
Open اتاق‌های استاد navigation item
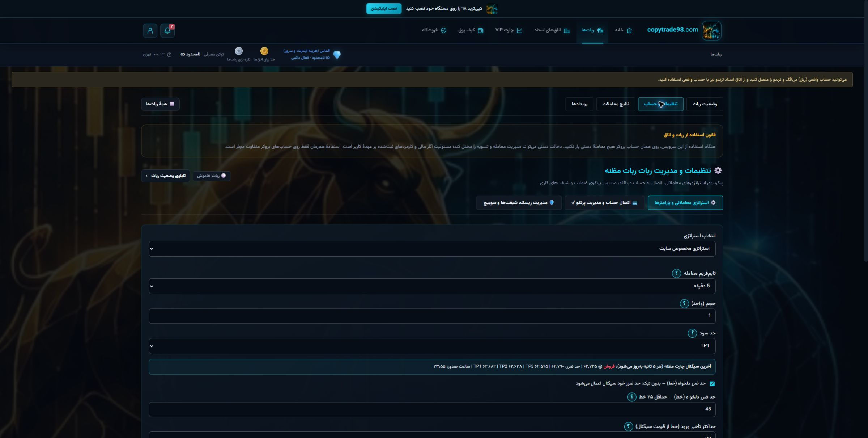coord(552,30)
